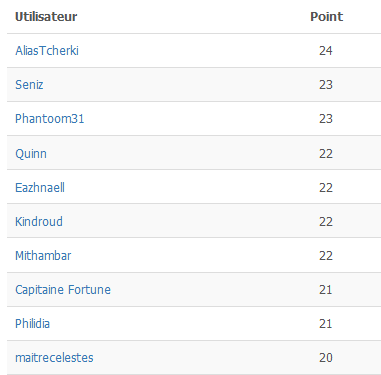Open AliasTcherki's user profile link
This screenshot has height=375, width=381.
[x=47, y=51]
